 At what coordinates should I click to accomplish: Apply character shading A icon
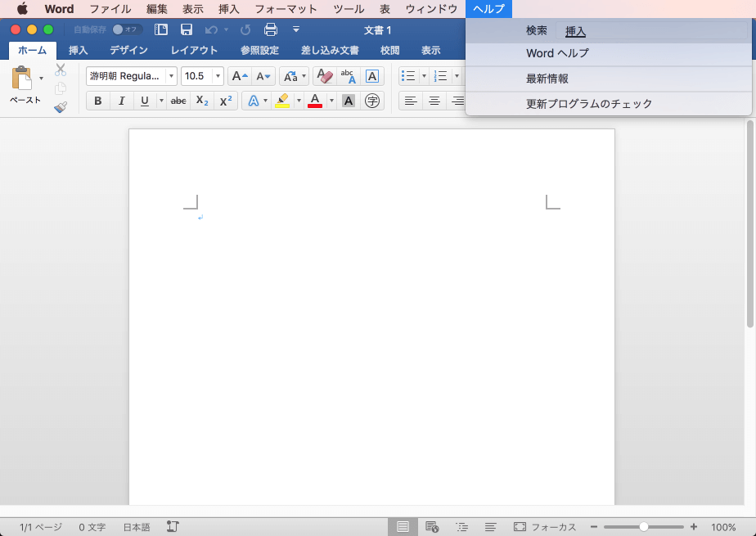click(x=348, y=101)
